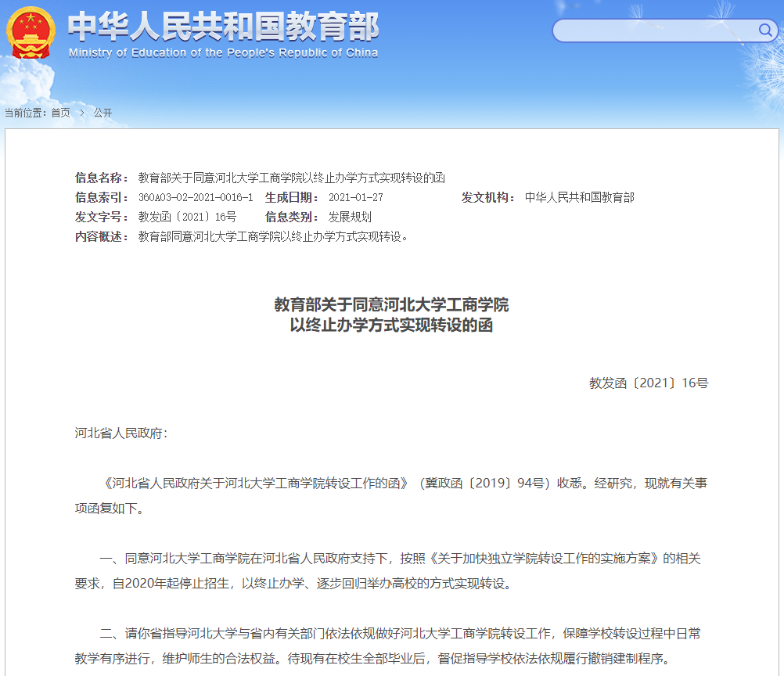Click the paragraph beginning with 二、请你省指导
Screen dimensions: 784x676
pos(391,645)
